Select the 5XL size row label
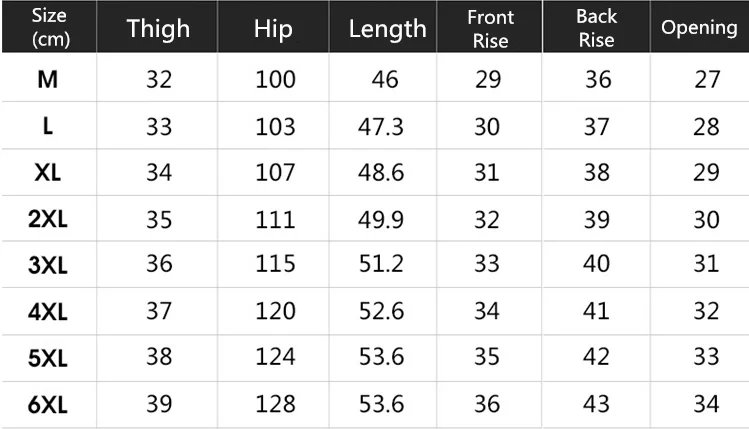 click(x=48, y=358)
